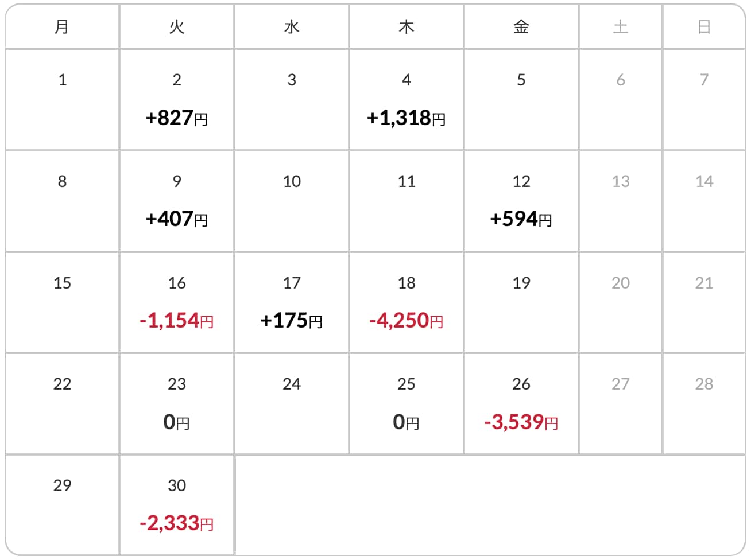Pick calendar day 19
This screenshot has height=560, width=751.
tap(521, 283)
